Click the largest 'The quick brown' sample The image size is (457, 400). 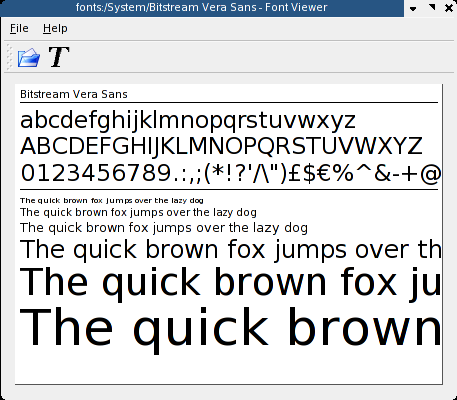click(x=231, y=328)
